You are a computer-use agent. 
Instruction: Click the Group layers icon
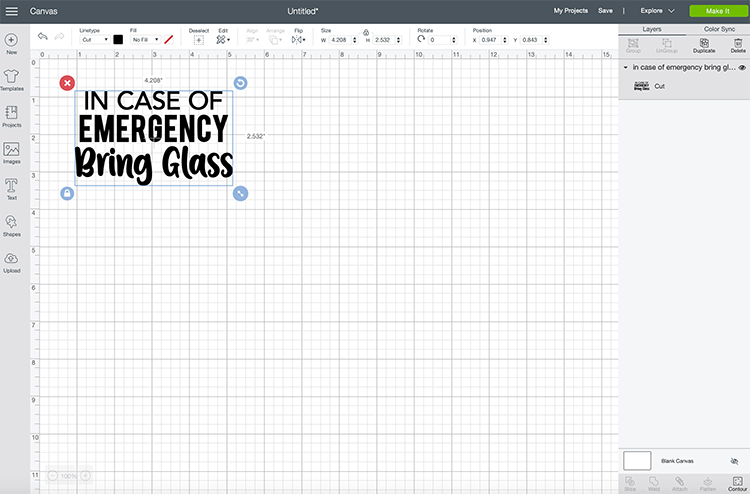point(633,46)
